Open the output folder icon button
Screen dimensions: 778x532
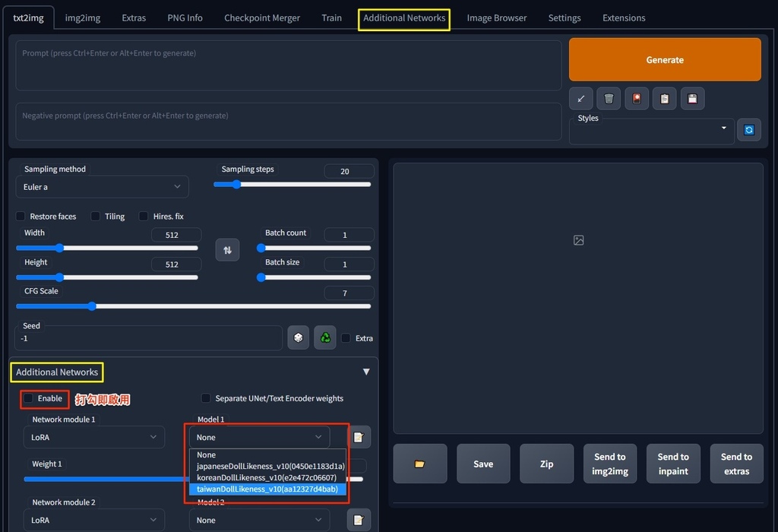pyautogui.click(x=419, y=464)
